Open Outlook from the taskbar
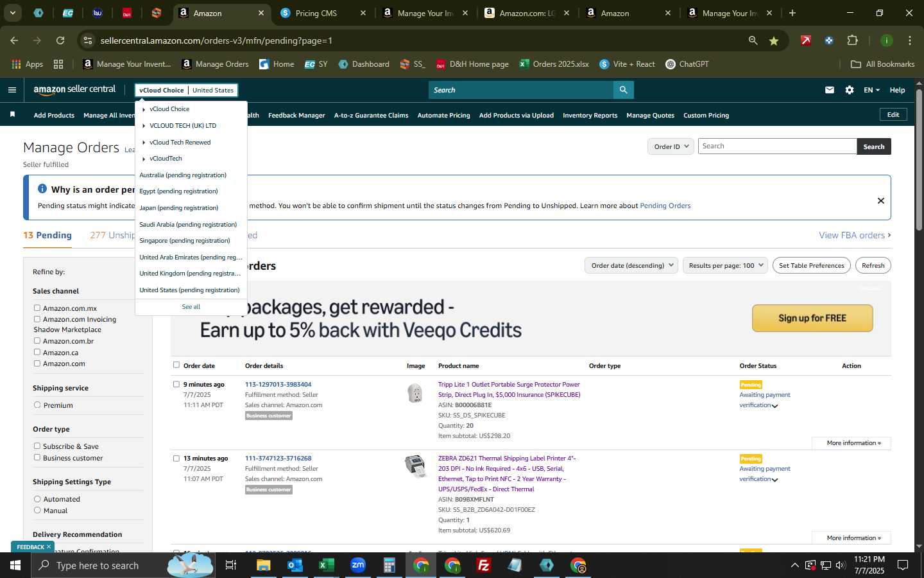 tap(295, 565)
